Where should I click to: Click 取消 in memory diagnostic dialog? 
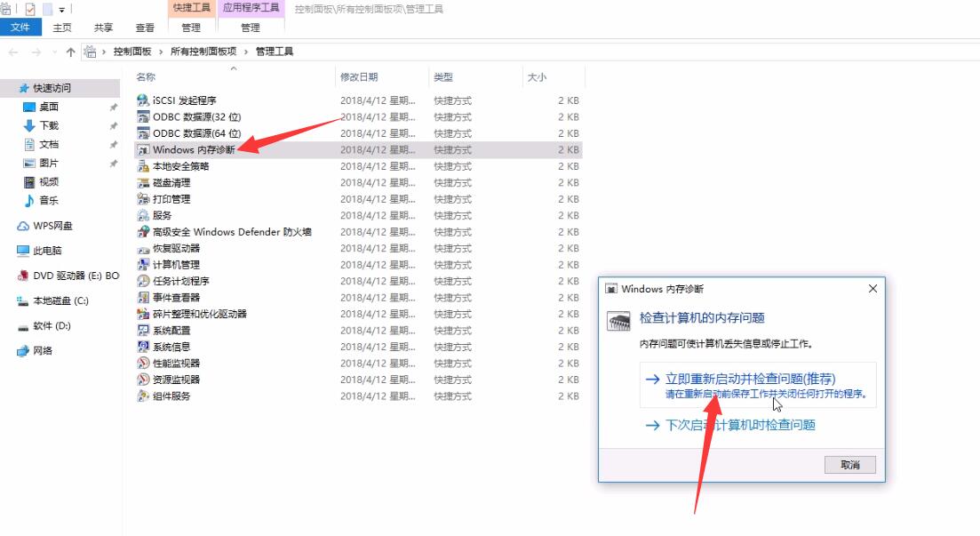pos(850,465)
